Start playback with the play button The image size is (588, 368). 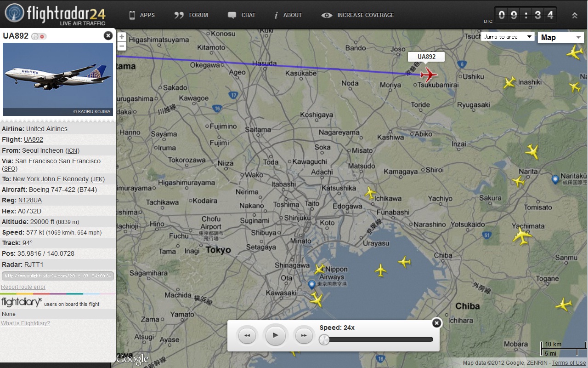click(x=275, y=335)
